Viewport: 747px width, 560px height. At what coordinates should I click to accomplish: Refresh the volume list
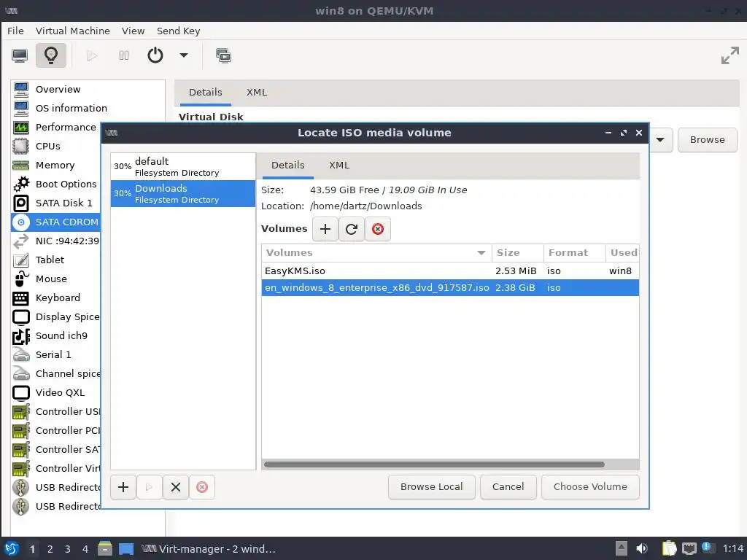pos(352,229)
